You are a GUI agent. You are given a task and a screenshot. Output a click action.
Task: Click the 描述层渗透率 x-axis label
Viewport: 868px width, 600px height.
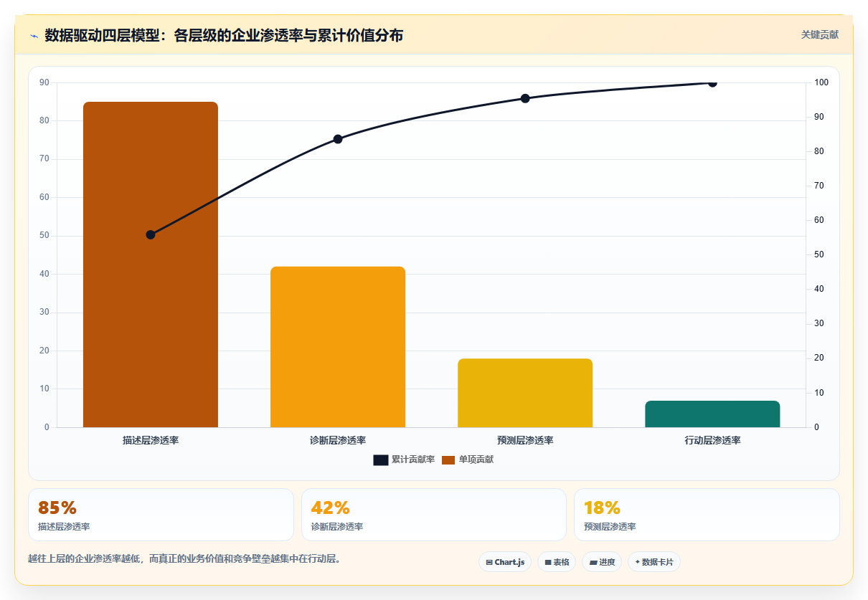151,440
